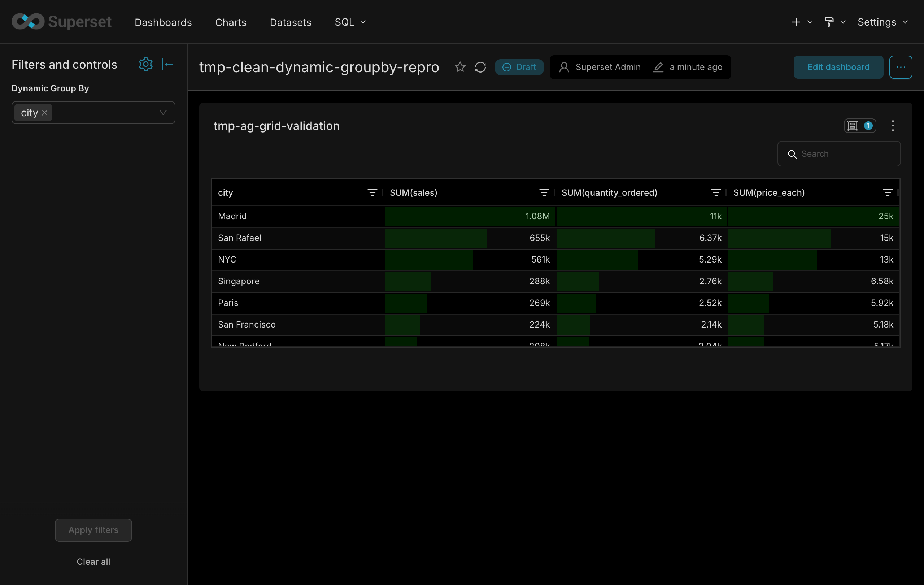This screenshot has height=585, width=924.
Task: Expand the chevron beside the plus icon
Action: click(810, 22)
